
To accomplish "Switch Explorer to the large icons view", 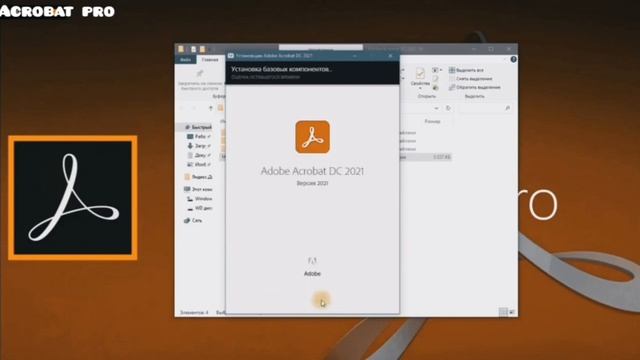I will [512, 312].
